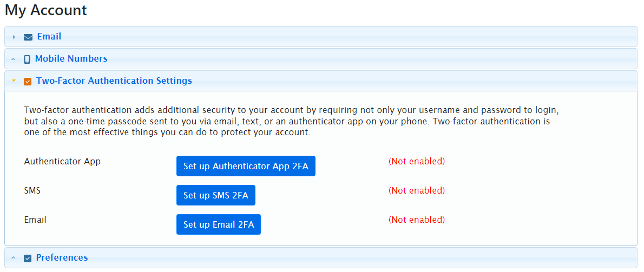Click the SMS row's Not enabled status
The image size is (644, 272).
[x=417, y=191]
